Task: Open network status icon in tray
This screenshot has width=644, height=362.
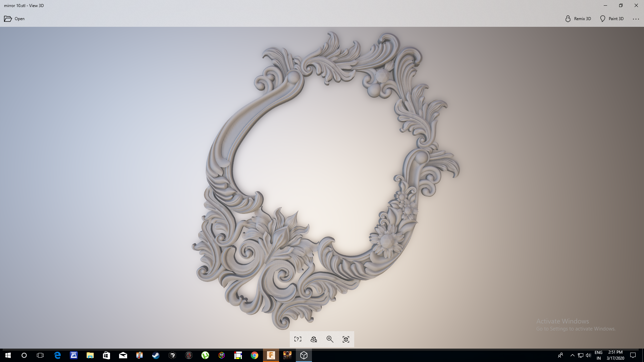Action: (581, 355)
